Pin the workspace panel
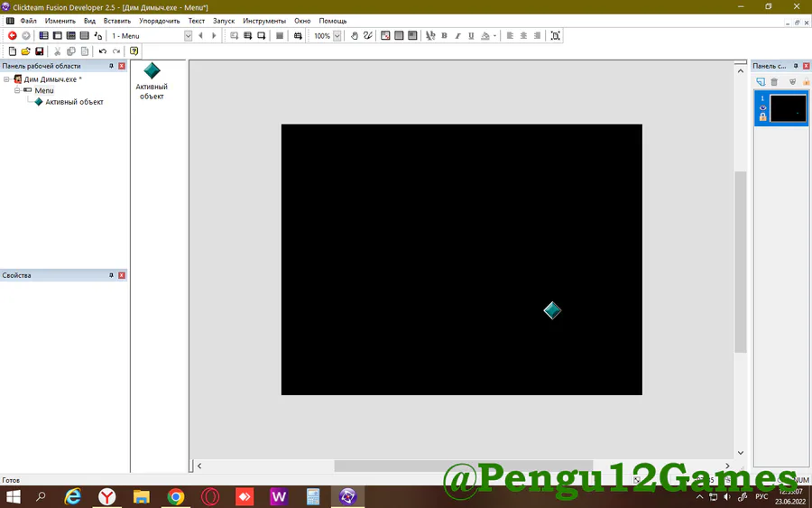The width and height of the screenshot is (812, 508). point(111,66)
